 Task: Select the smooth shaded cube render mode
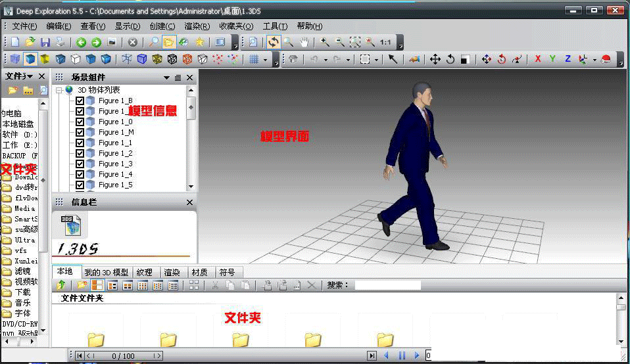[x=30, y=59]
